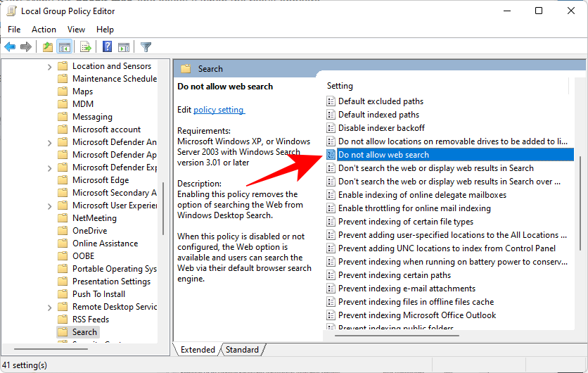Screen dimensions: 588x373
Task: Open the Action menu
Action: click(44, 30)
